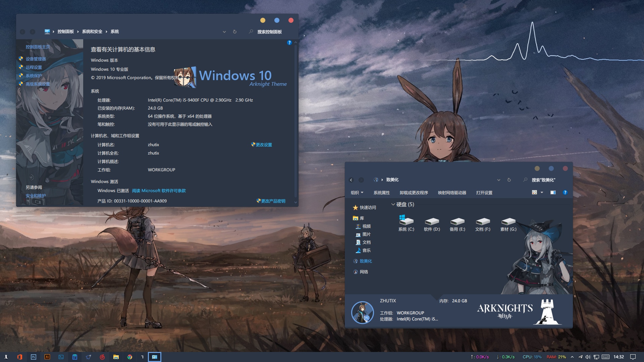
Task: Click 控制面板 in the breadcrumb
Action: [x=66, y=32]
